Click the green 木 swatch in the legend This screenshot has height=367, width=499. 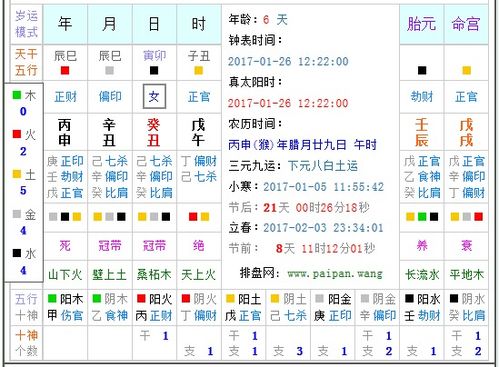click(x=17, y=95)
